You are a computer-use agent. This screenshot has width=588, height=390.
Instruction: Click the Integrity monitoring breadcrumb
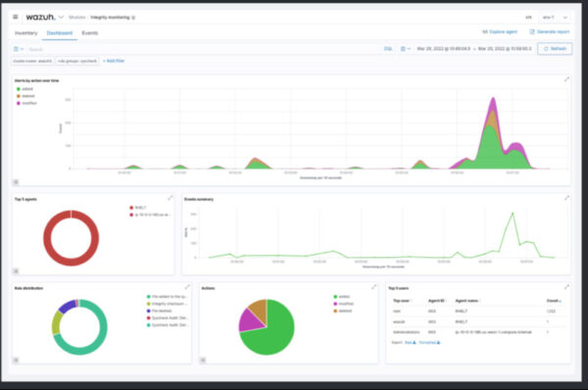point(110,18)
